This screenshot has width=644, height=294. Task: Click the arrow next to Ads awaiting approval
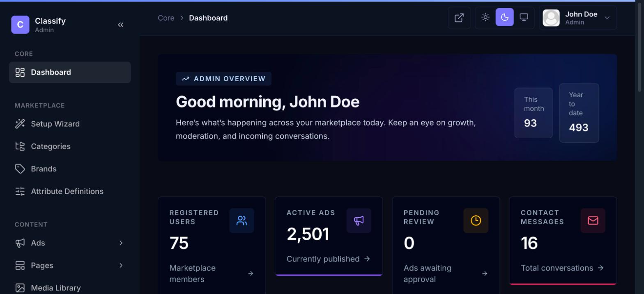(485, 273)
